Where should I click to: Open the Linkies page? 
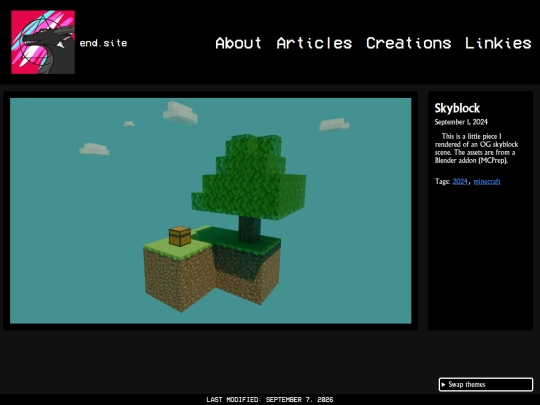[x=498, y=43]
